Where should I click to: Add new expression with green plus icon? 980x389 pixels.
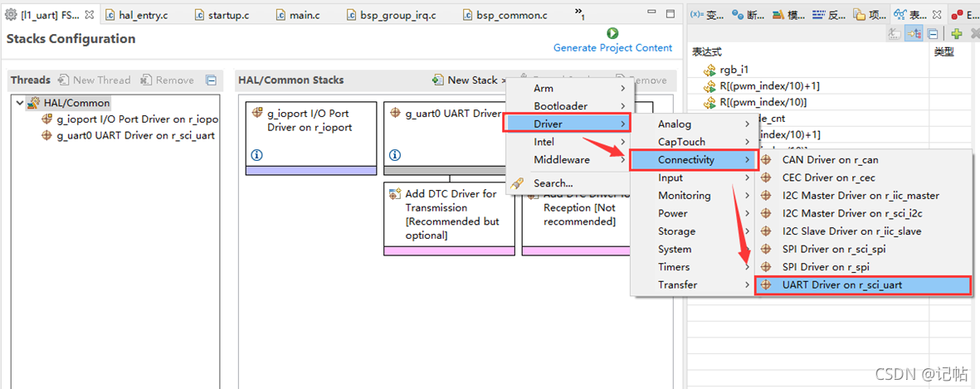pyautogui.click(x=956, y=34)
